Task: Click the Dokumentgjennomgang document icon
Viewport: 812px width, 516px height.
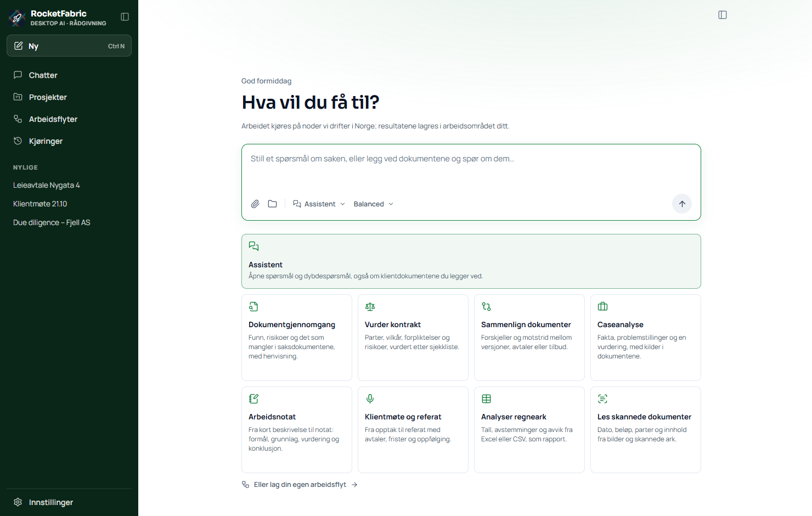Action: coord(253,307)
